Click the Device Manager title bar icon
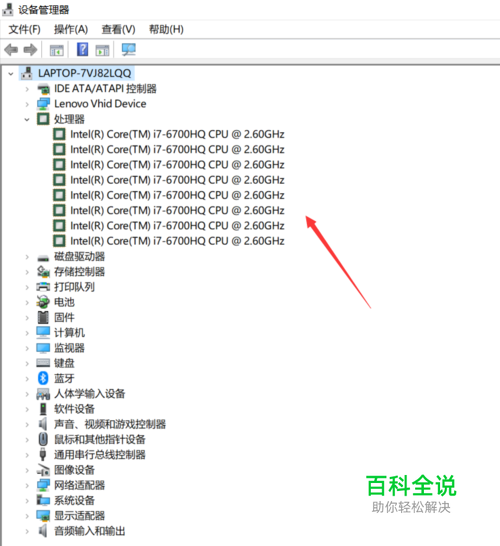500x546 pixels. [x=8, y=9]
